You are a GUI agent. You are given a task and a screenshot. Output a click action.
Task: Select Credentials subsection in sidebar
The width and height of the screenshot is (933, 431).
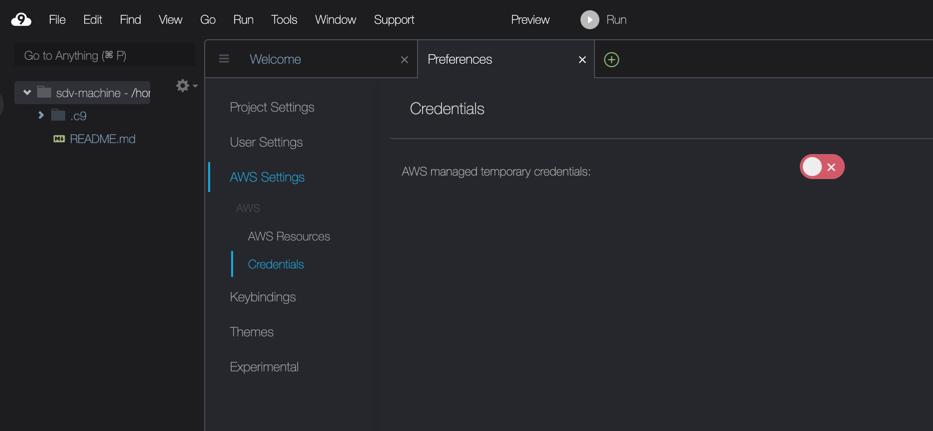pos(275,264)
